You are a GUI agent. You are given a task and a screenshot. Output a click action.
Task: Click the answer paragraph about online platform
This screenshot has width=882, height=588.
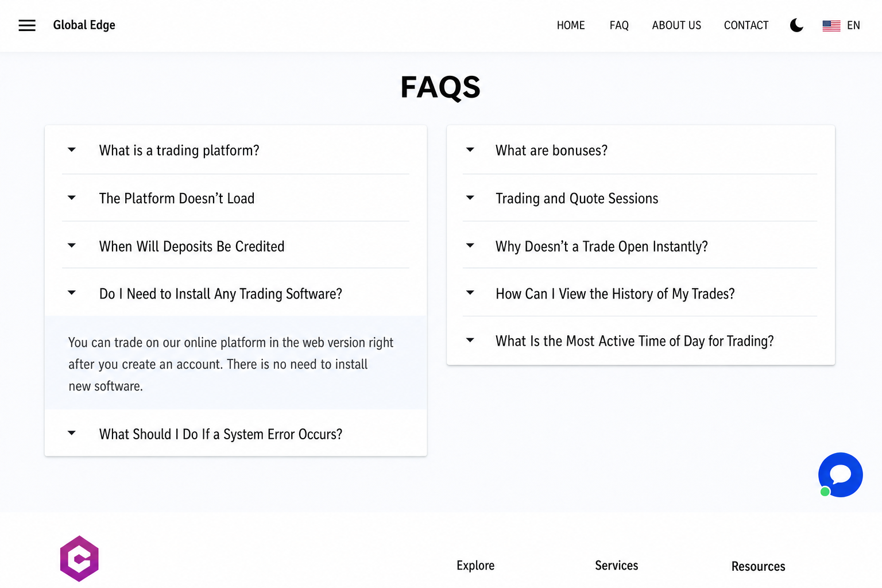tap(231, 364)
